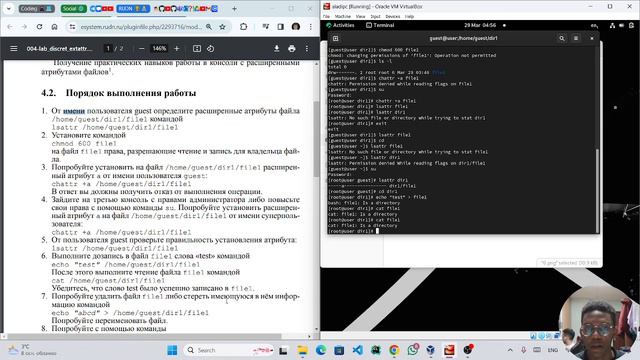This screenshot has height=360, width=640.
Task: Open VirtualBox Devices menu
Action: [393, 16]
